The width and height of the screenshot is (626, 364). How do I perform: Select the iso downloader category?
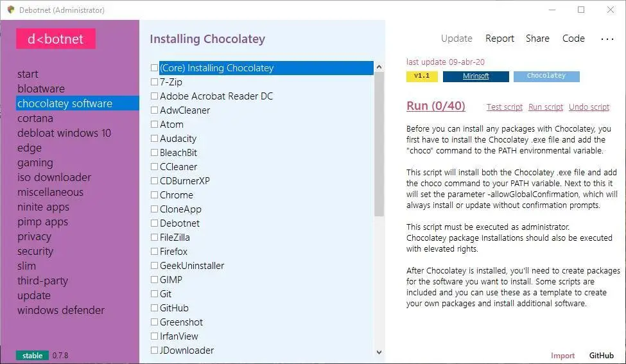coord(54,177)
